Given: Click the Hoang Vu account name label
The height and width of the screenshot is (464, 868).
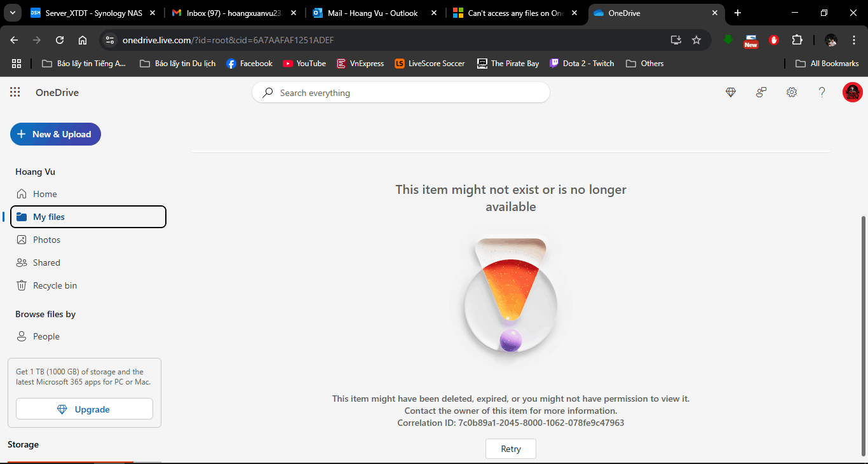Looking at the screenshot, I should pyautogui.click(x=36, y=172).
